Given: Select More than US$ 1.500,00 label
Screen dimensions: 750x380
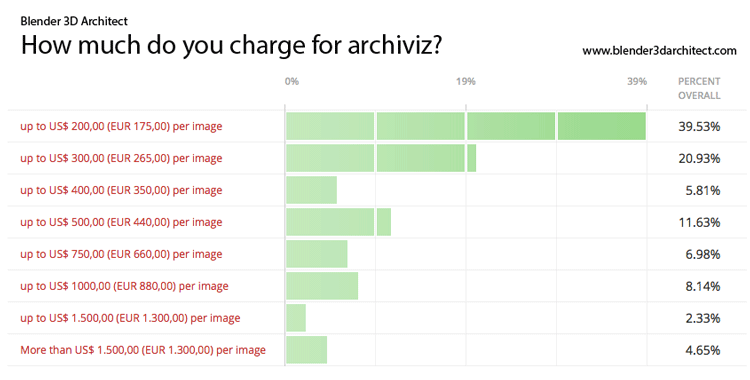Looking at the screenshot, I should tap(143, 350).
